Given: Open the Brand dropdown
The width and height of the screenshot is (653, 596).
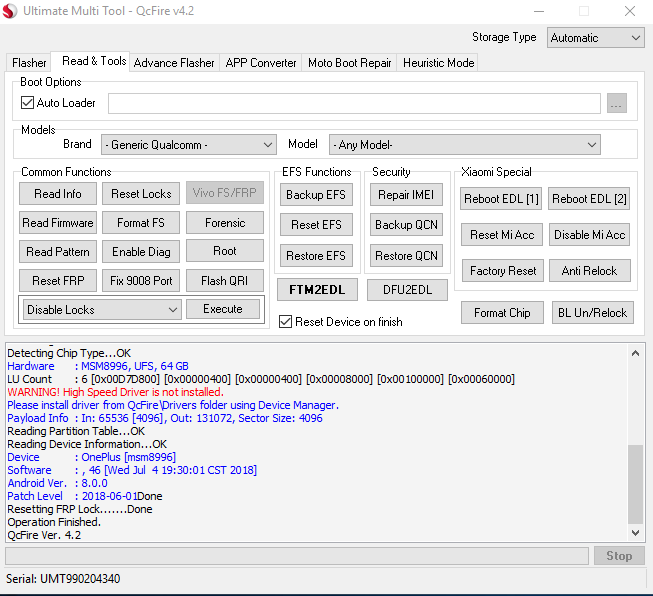Looking at the screenshot, I should [x=189, y=145].
